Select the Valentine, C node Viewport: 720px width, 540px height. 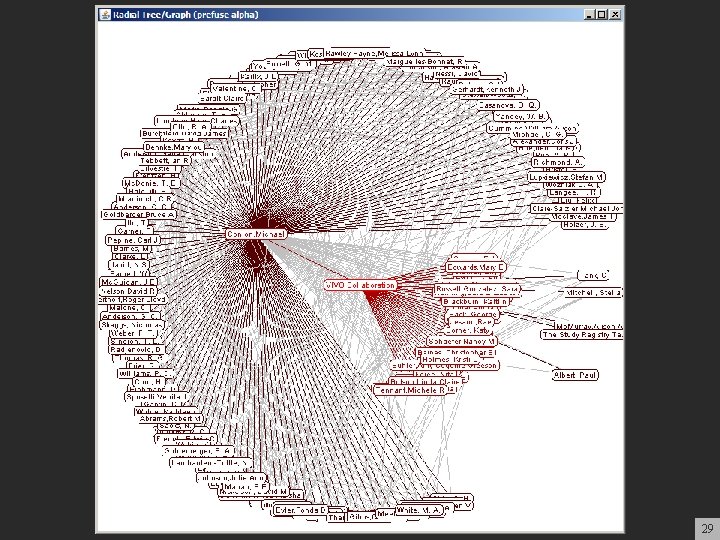[236, 88]
